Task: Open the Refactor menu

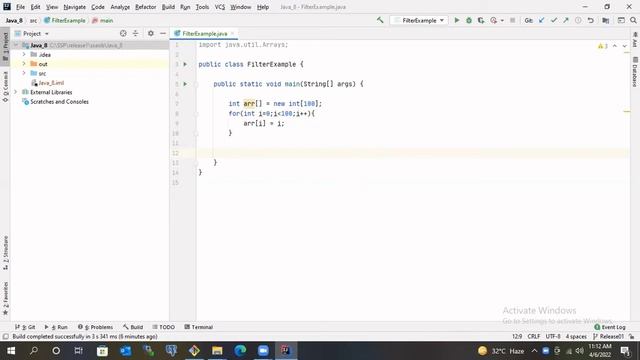Action: point(145,7)
